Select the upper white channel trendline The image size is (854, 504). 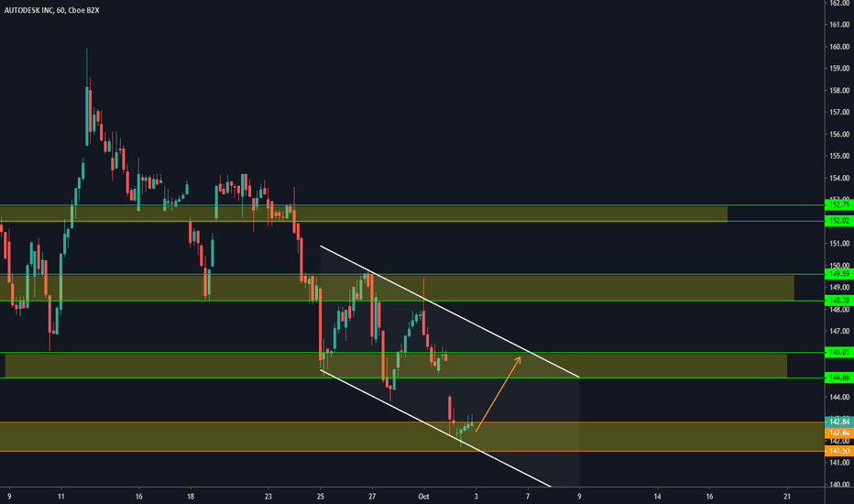click(x=449, y=312)
